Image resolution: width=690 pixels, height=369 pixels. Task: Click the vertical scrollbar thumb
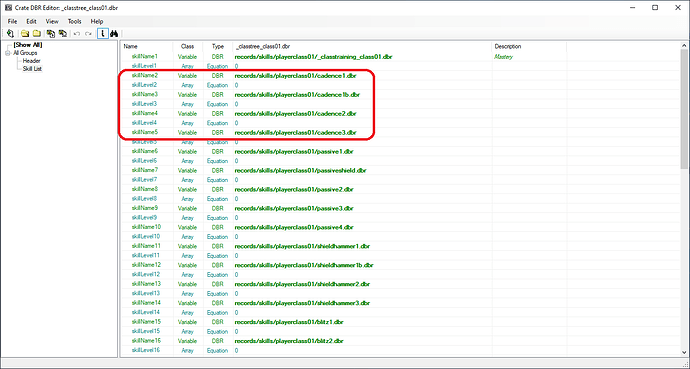click(x=685, y=109)
